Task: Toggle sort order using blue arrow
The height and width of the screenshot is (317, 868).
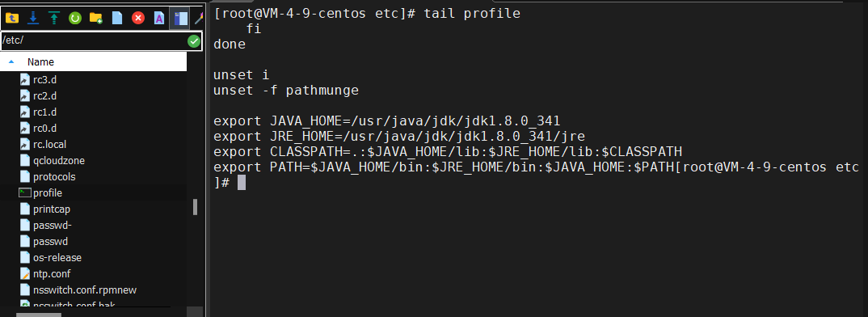Action: (x=11, y=62)
